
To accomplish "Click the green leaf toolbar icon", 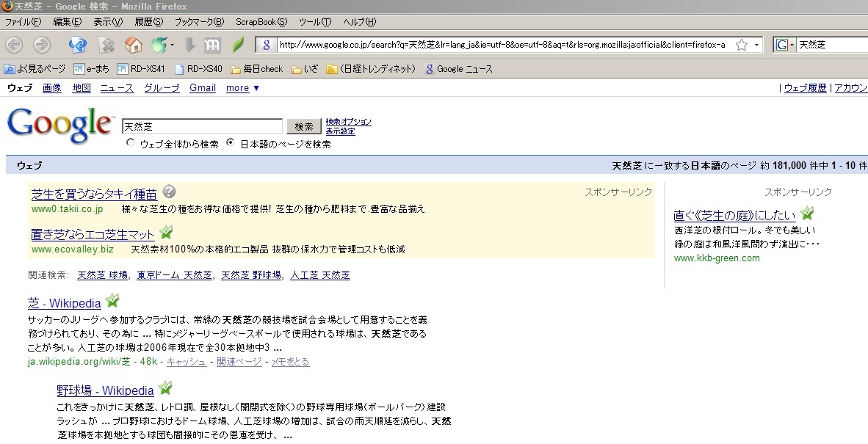I will tap(238, 45).
